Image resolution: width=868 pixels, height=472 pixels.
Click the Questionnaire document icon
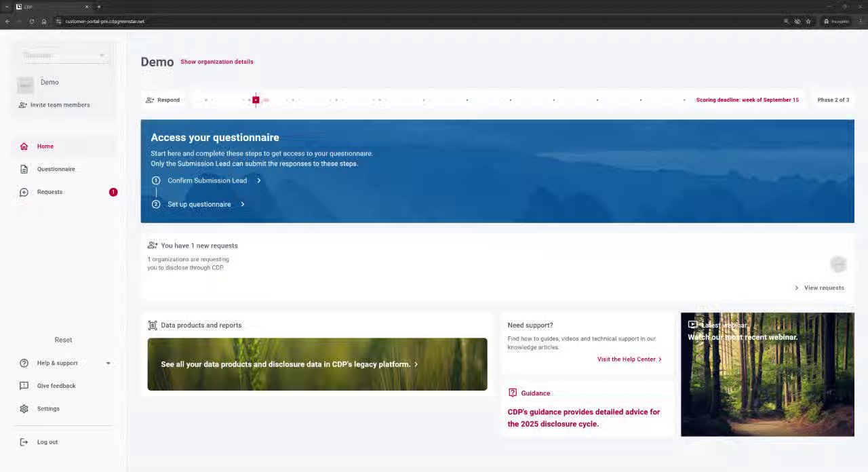point(24,170)
